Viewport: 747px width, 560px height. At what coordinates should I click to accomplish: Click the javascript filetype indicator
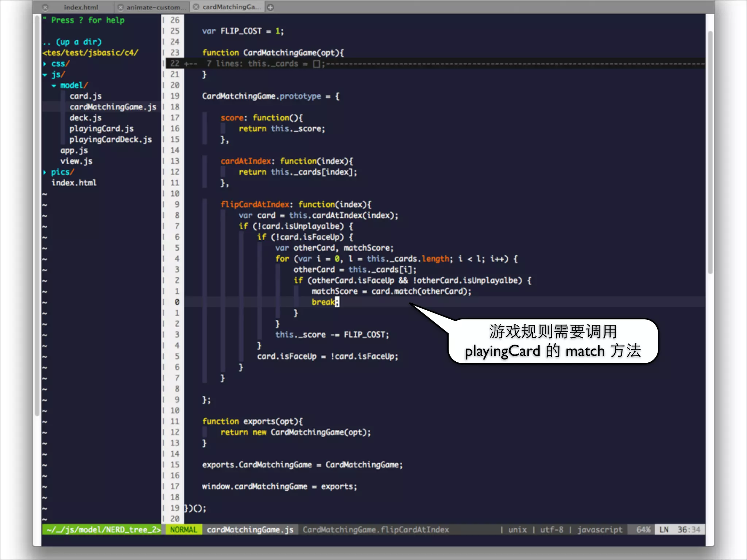pyautogui.click(x=600, y=530)
